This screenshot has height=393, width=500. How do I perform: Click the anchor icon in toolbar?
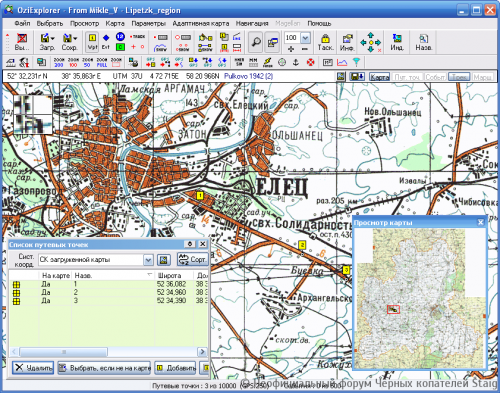[296, 62]
